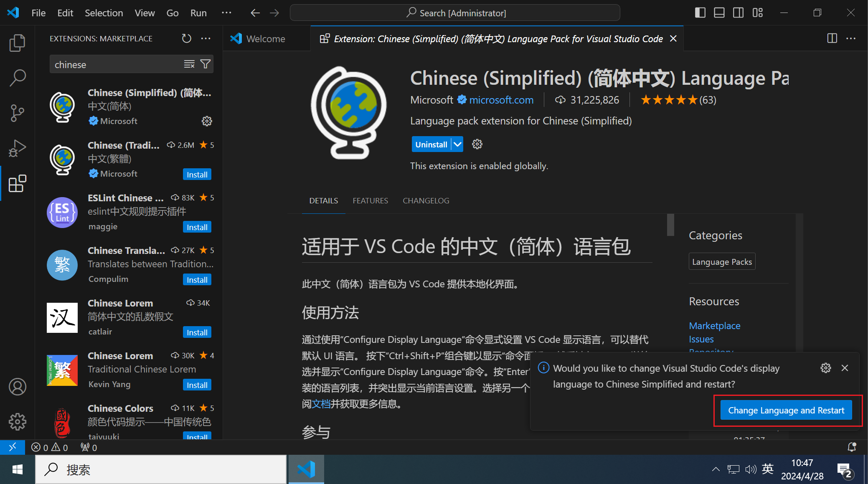Refresh the extensions marketplace list
Image resolution: width=868 pixels, height=484 pixels.
pos(186,38)
